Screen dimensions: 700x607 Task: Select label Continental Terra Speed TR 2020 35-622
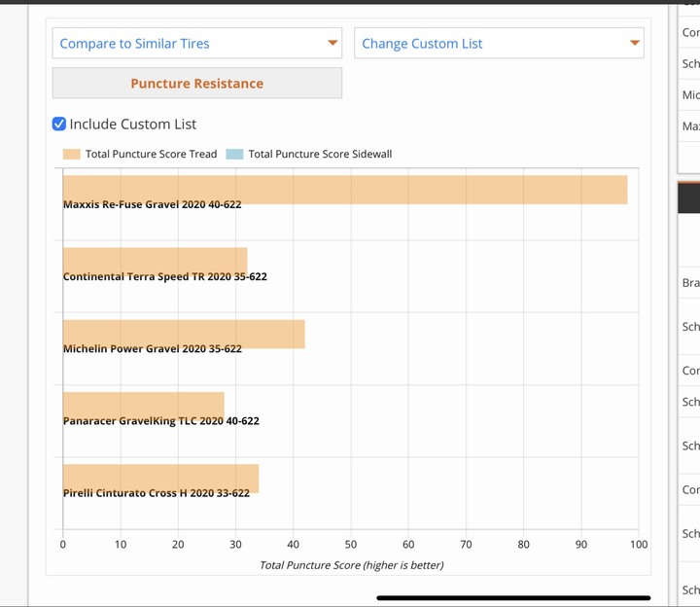[165, 276]
